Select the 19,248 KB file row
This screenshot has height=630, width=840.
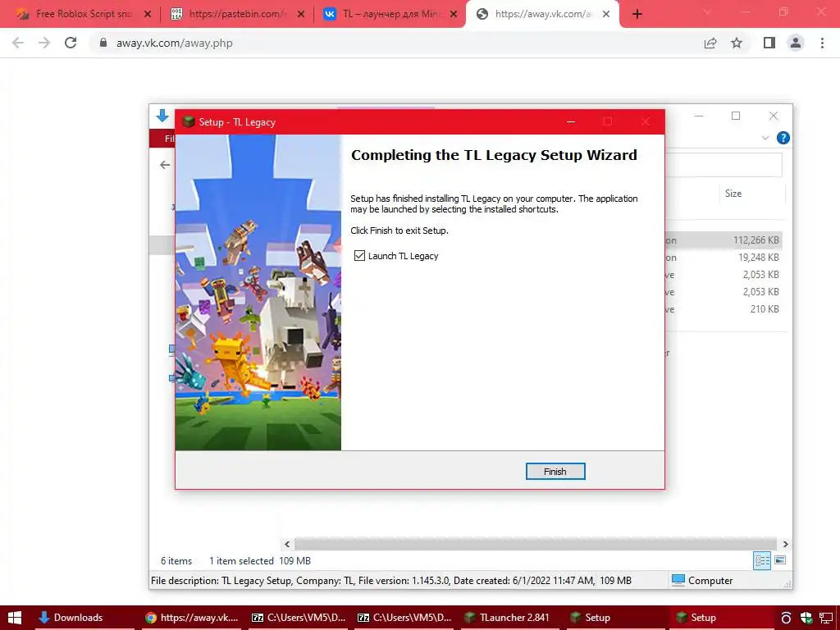pyautogui.click(x=724, y=257)
